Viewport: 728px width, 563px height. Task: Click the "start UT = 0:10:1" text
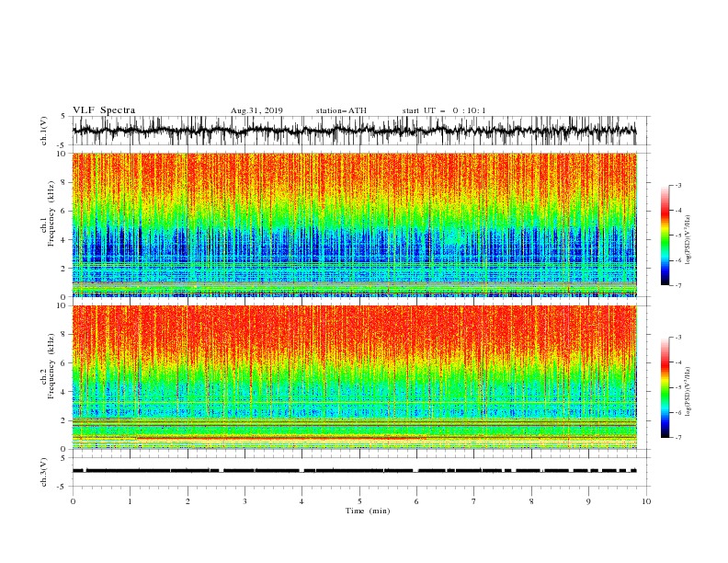444,110
